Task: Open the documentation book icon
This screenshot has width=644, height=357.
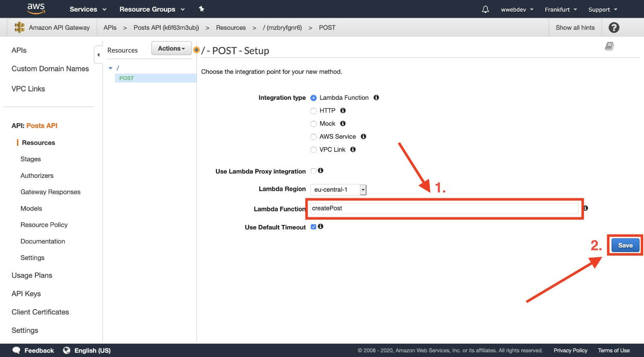Action: click(x=609, y=46)
